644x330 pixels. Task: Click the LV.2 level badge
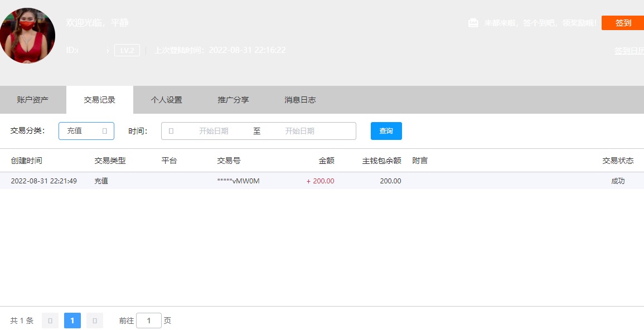127,51
